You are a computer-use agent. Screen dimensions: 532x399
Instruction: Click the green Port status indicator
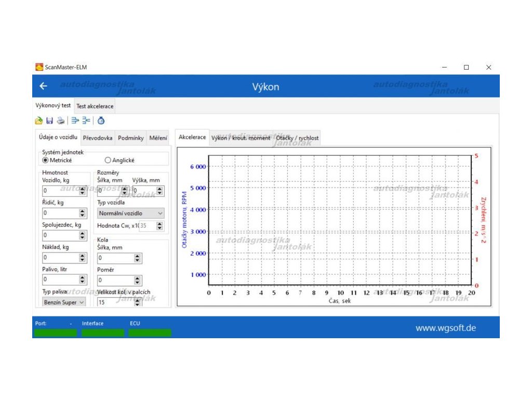coord(56,332)
